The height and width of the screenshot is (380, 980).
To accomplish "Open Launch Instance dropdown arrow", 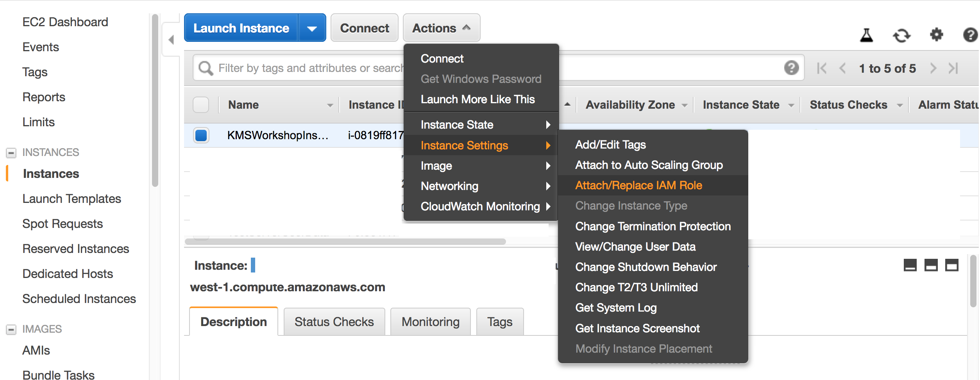I will click(312, 28).
